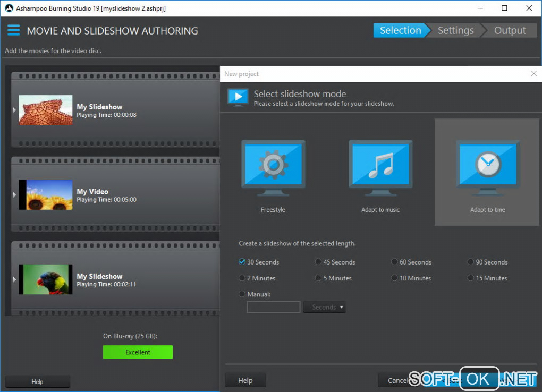Select the 30 Seconds option
This screenshot has height=392, width=542.
pos(259,262)
